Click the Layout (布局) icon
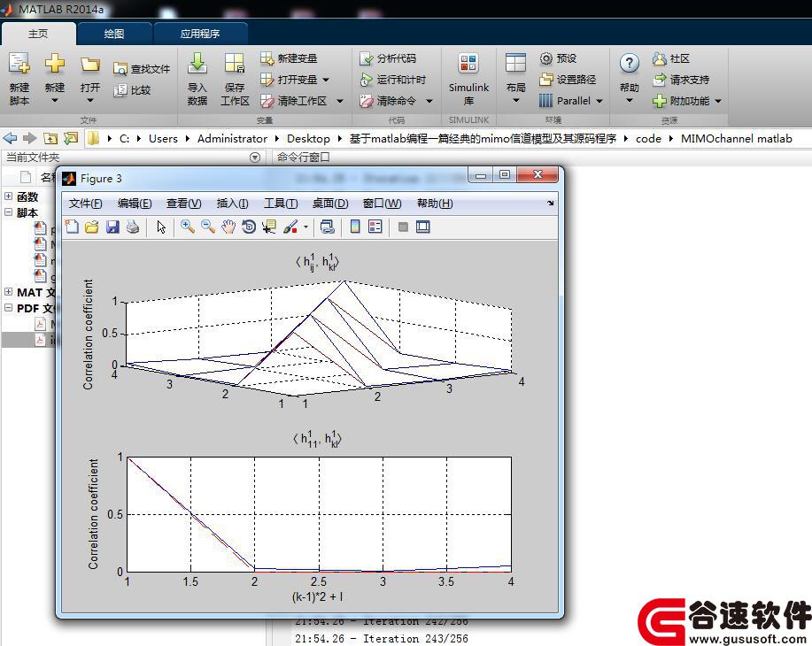Screen dimensions: 812x646 (515, 64)
